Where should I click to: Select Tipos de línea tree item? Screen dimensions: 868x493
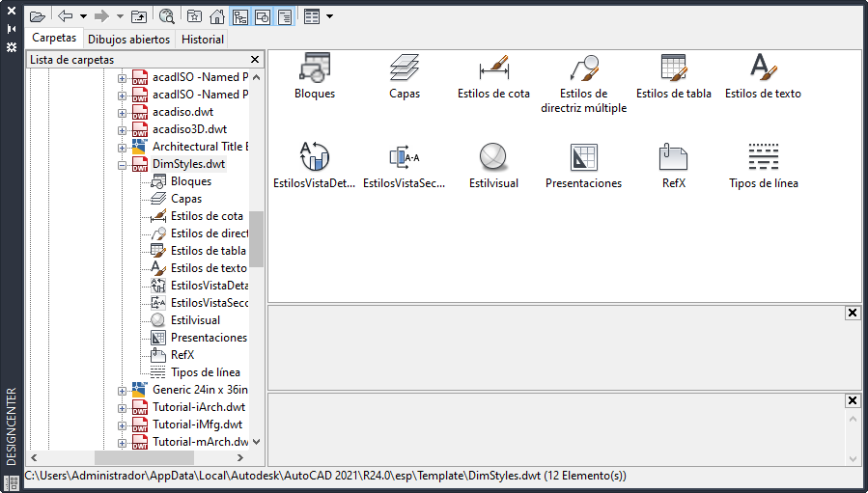click(x=206, y=372)
